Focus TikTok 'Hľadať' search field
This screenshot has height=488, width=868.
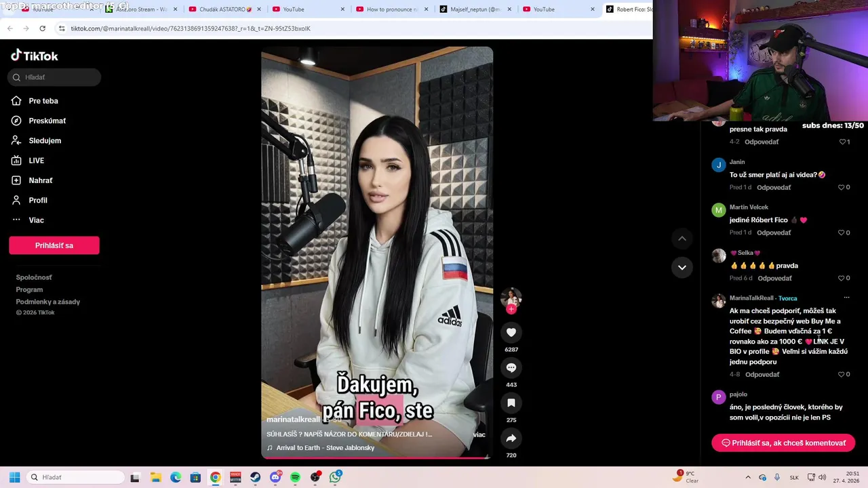click(54, 77)
